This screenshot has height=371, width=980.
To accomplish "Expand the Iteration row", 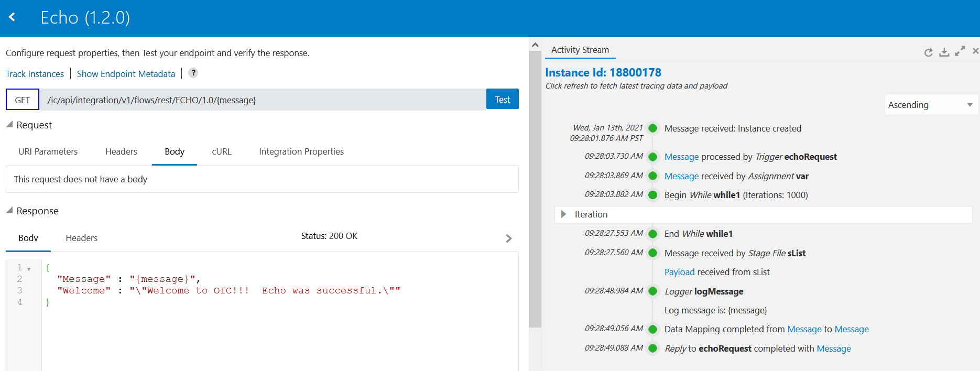I will [563, 214].
